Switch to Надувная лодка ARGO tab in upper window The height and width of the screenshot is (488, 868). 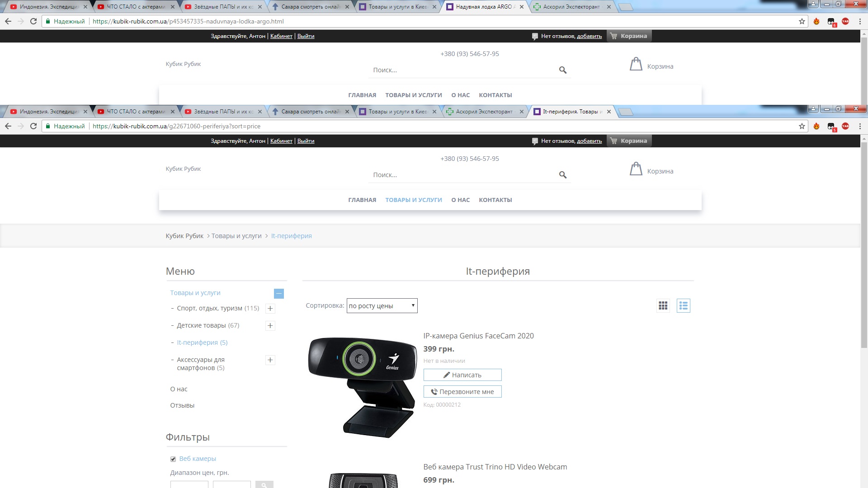point(485,7)
